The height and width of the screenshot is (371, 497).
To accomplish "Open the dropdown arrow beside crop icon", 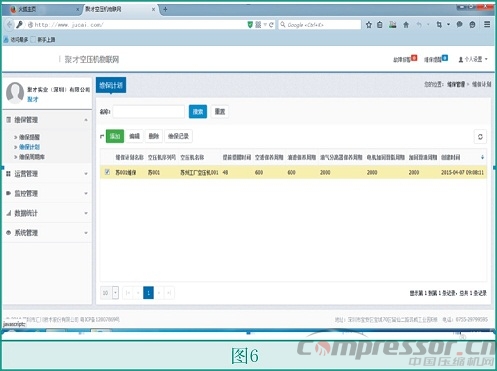I will pyautogui.click(x=448, y=25).
